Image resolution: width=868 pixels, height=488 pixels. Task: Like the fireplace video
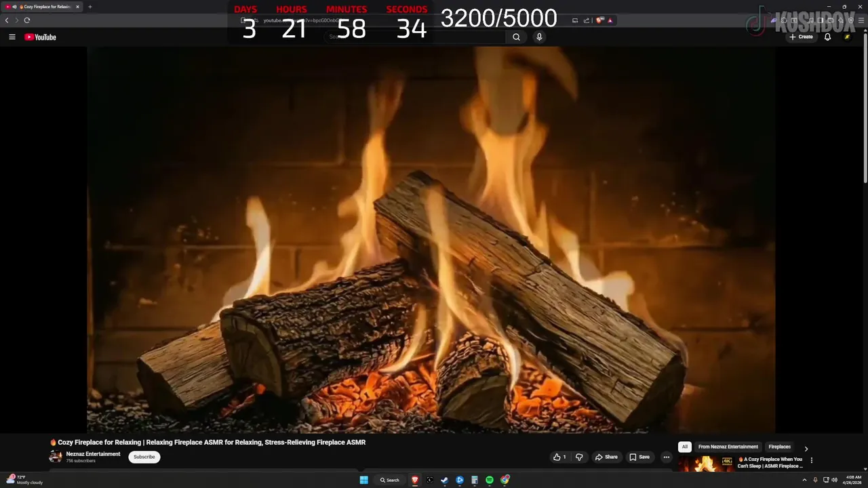tap(559, 457)
